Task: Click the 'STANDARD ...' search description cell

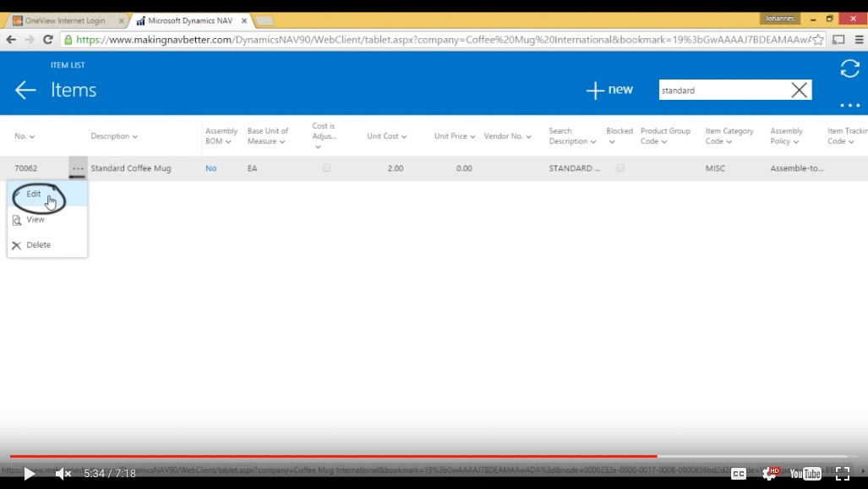Action: (x=575, y=168)
